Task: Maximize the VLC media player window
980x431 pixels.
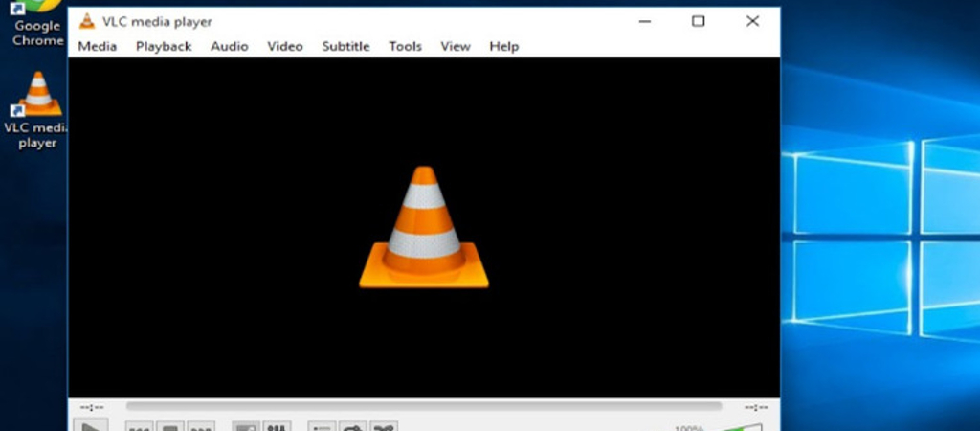Action: [698, 21]
